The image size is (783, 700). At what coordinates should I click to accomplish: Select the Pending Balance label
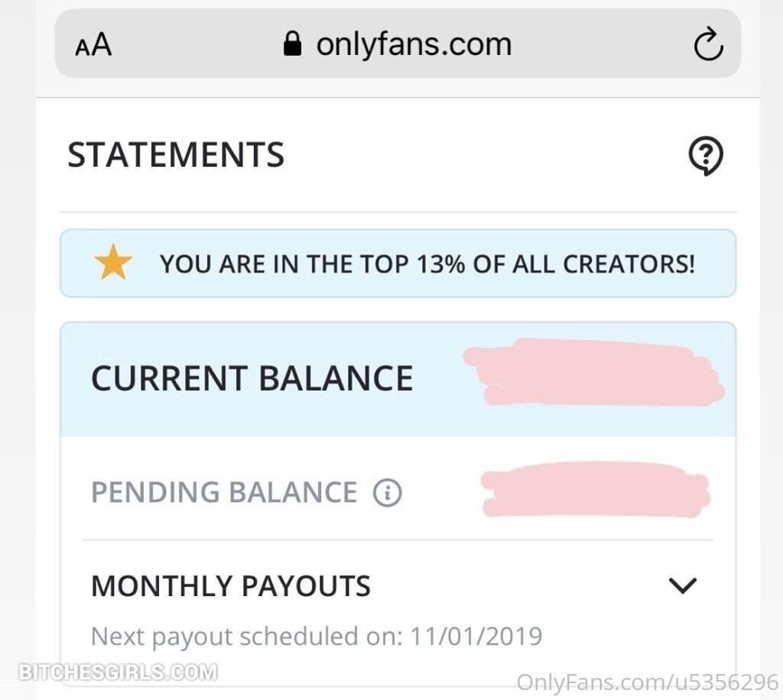(224, 493)
